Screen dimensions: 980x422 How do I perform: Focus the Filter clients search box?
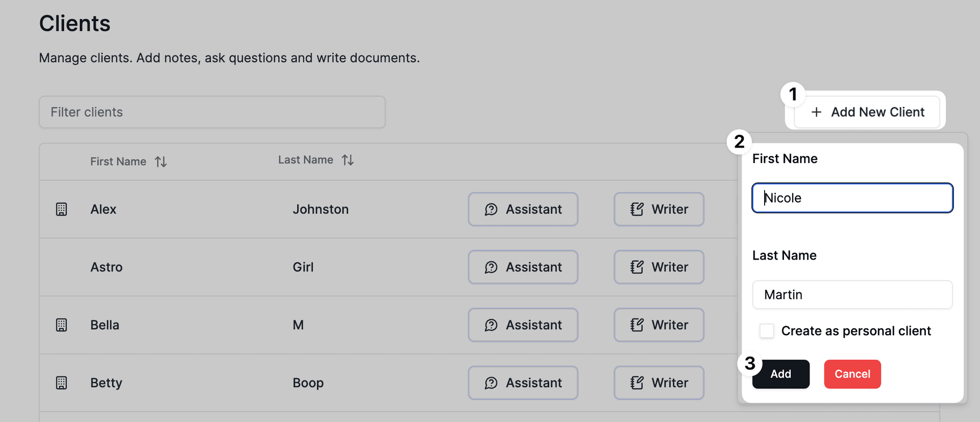coord(212,112)
